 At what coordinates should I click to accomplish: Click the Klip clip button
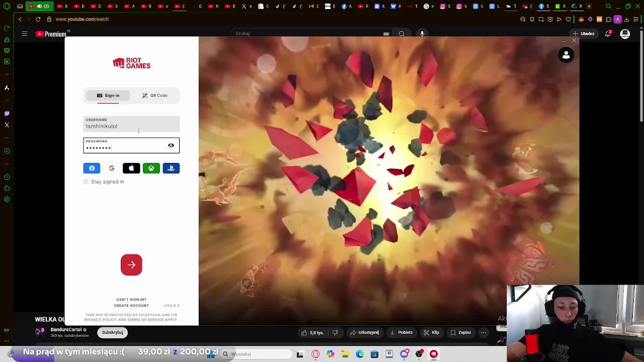click(431, 332)
